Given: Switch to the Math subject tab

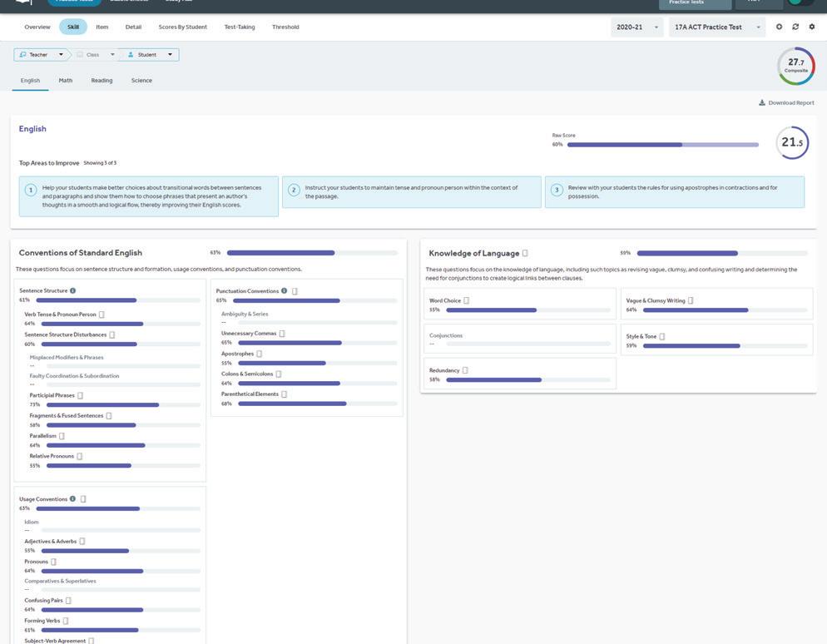Looking at the screenshot, I should tap(66, 81).
